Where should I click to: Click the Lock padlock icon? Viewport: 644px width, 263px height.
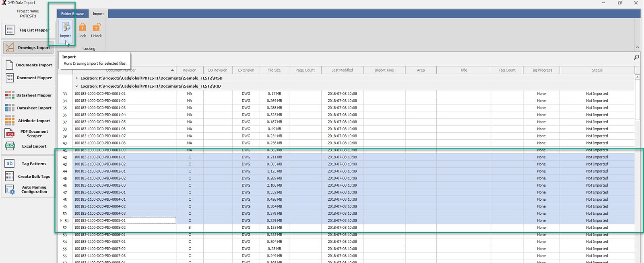pyautogui.click(x=82, y=28)
